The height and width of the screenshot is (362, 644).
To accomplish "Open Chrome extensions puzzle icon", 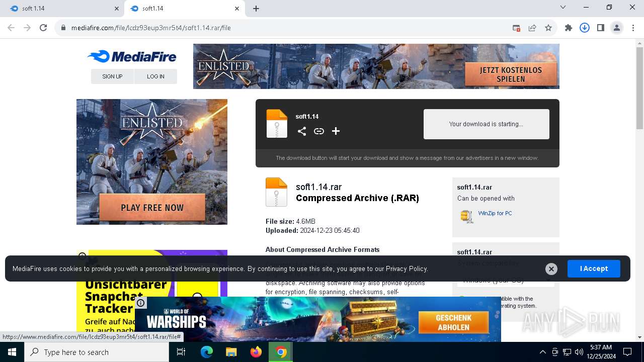I will [x=569, y=28].
